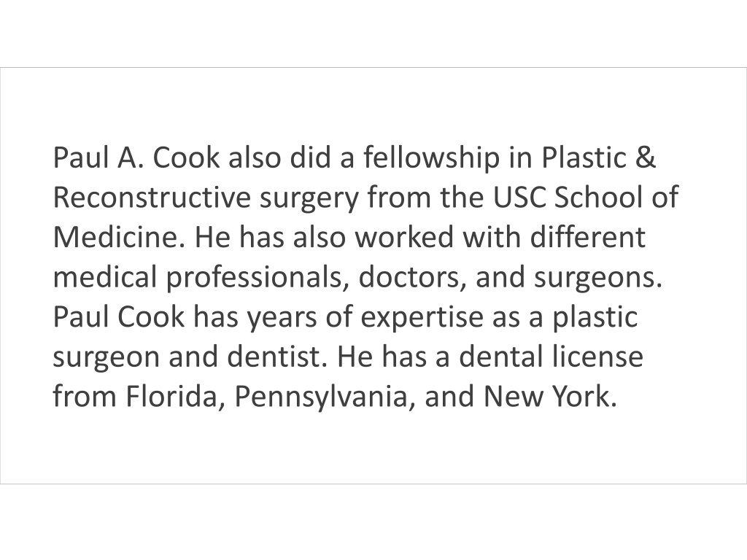The image size is (747, 560).
Task: Click the ampersand after 'Plastic'
Action: pyautogui.click(x=646, y=158)
